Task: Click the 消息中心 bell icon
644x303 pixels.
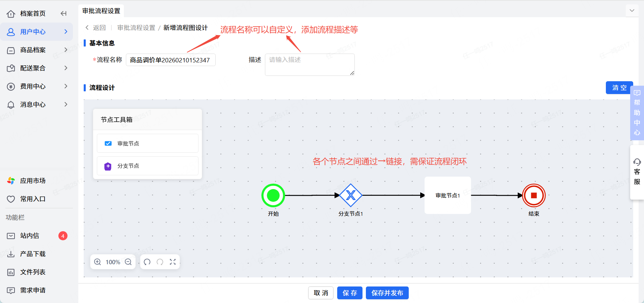Action: [x=11, y=105]
